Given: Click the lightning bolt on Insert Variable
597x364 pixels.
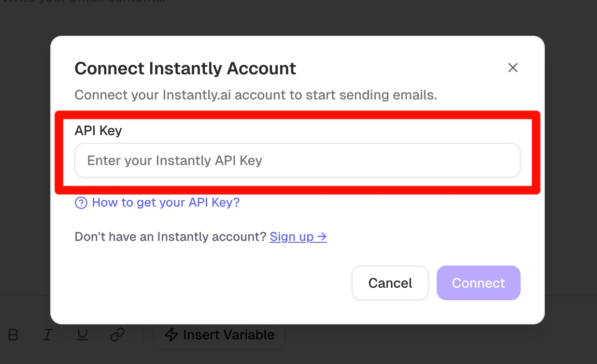Looking at the screenshot, I should (x=171, y=335).
